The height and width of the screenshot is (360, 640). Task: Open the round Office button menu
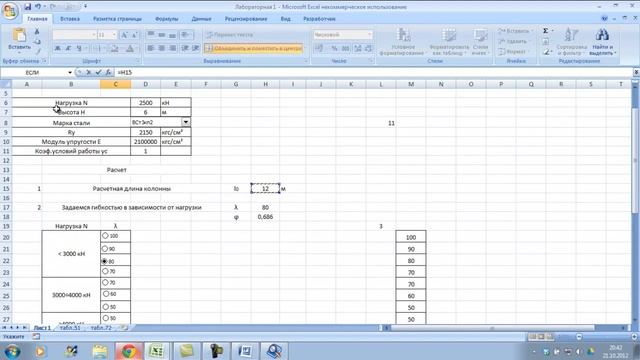[10, 10]
